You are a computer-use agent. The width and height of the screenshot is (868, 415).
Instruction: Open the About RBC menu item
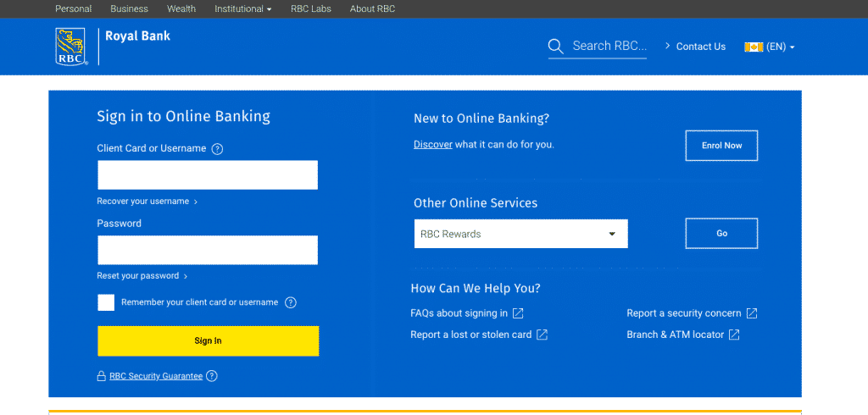[373, 8]
